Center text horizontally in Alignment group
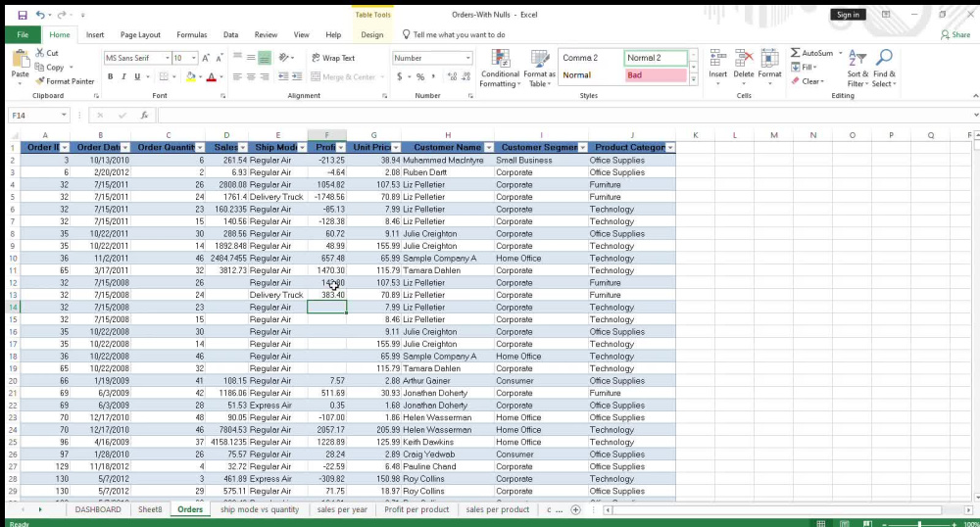Viewport: 980px width, 527px height. pos(251,76)
